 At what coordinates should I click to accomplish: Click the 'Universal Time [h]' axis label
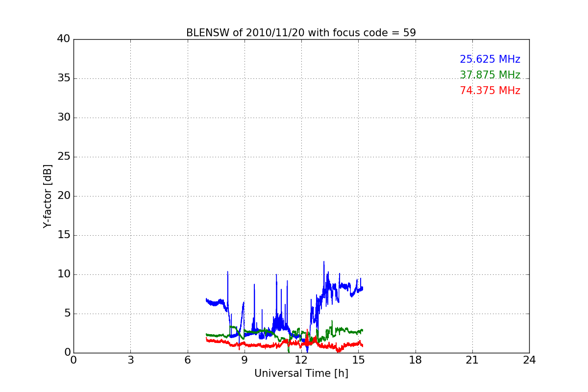pos(301,373)
